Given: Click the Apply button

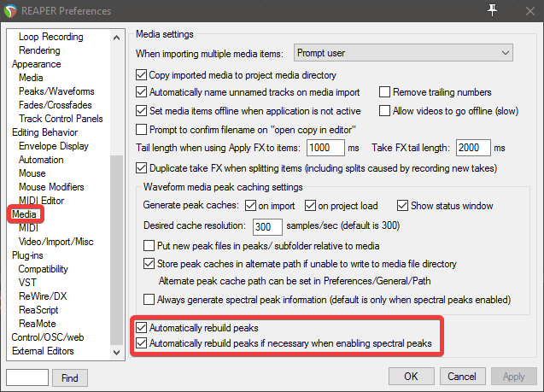Looking at the screenshot, I should pyautogui.click(x=514, y=377).
